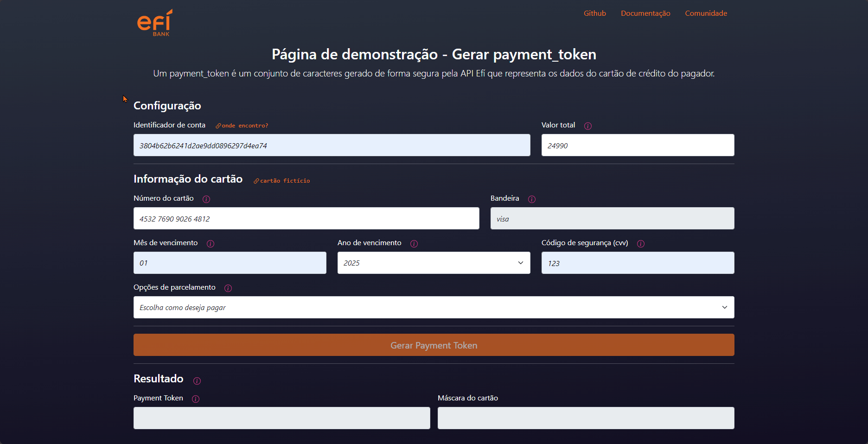Click the Configuração section heading
Viewport: 868px width, 444px height.
tap(167, 106)
